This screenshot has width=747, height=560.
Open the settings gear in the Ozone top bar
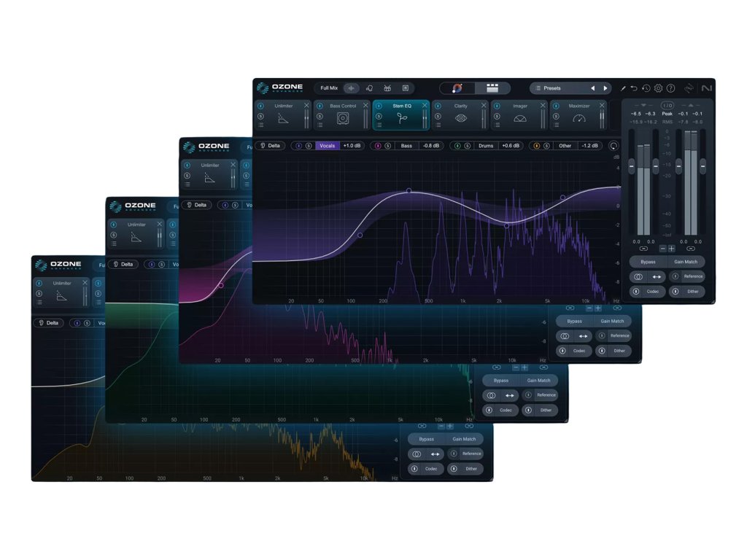(659, 88)
